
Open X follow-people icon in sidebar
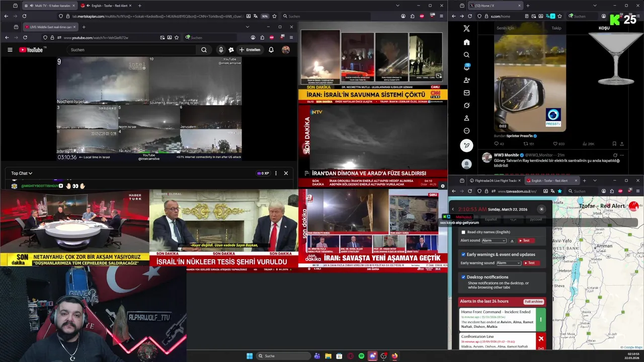pos(466,80)
